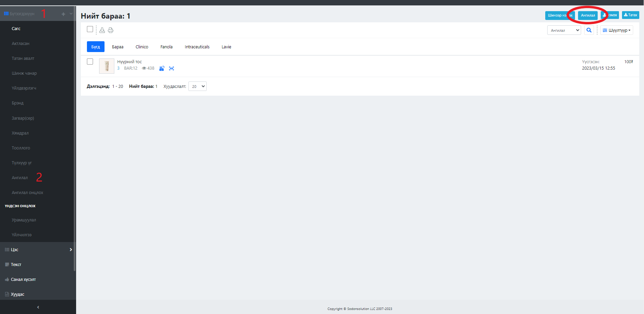Open the Ангилал combo box near search
The width and height of the screenshot is (644, 314).
(564, 30)
